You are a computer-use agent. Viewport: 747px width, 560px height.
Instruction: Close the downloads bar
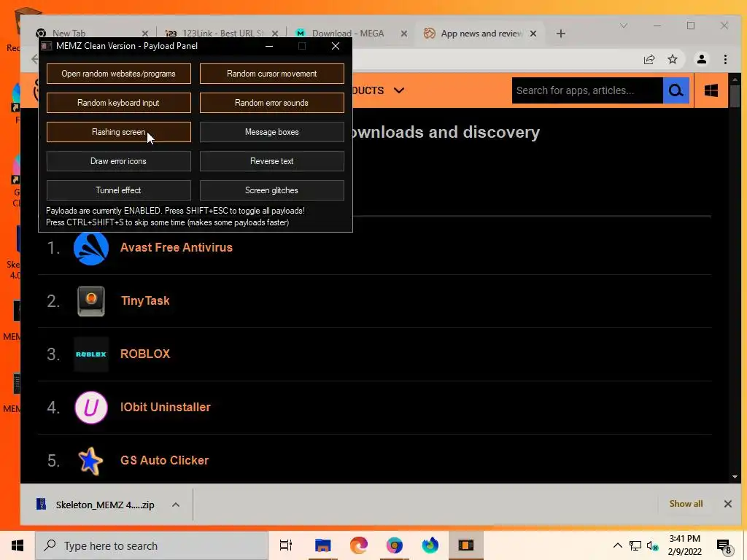727,504
